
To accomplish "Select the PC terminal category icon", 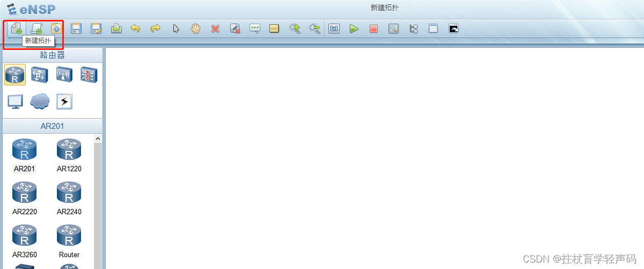I will [15, 101].
